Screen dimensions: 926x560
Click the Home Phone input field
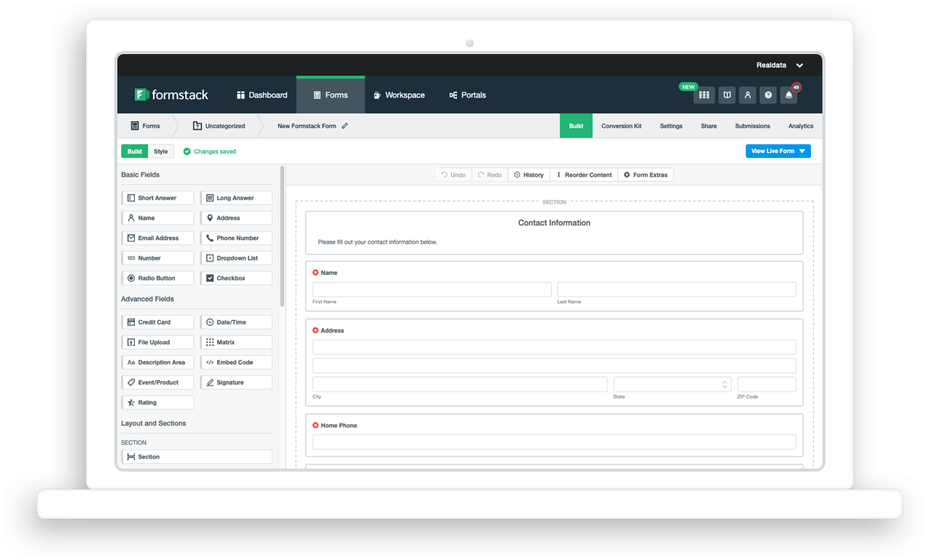554,442
